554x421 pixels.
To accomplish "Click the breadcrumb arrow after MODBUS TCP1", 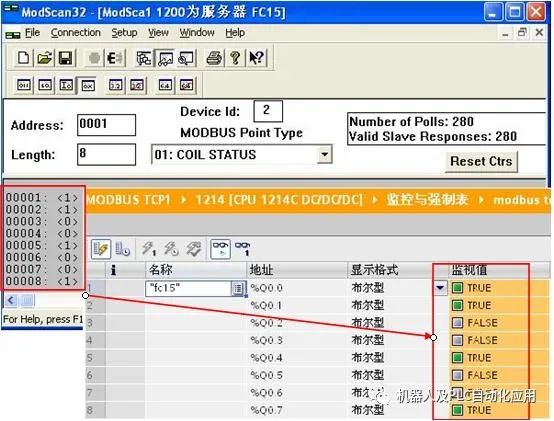I will click(x=183, y=200).
